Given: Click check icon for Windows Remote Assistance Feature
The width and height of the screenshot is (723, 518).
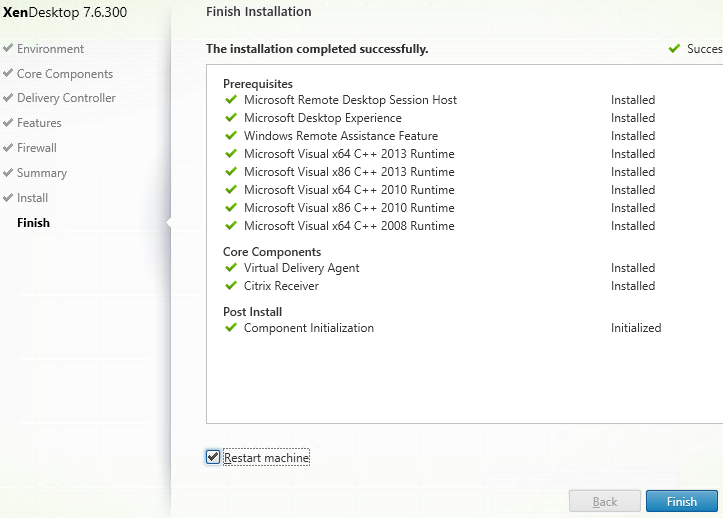Looking at the screenshot, I should pos(231,136).
